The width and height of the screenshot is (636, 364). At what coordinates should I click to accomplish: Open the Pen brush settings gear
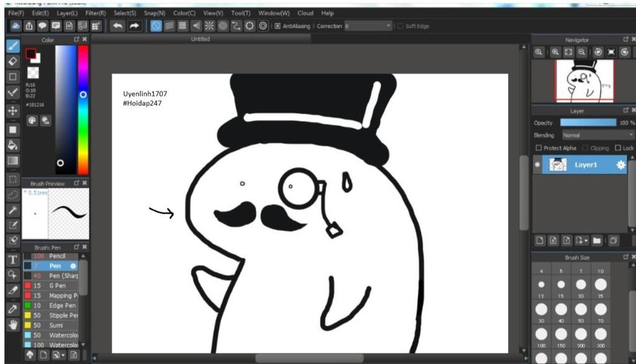73,266
